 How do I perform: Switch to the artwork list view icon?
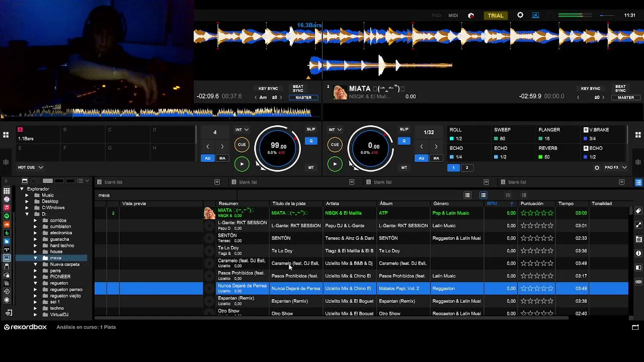tap(467, 195)
